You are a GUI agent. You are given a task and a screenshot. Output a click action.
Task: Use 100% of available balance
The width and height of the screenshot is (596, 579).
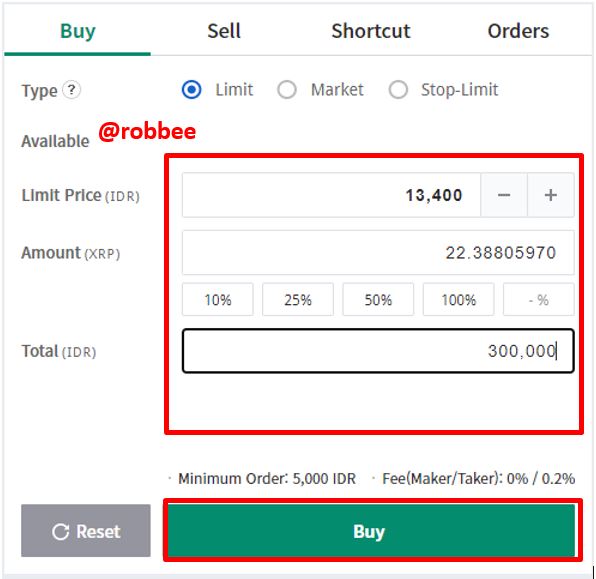(458, 300)
